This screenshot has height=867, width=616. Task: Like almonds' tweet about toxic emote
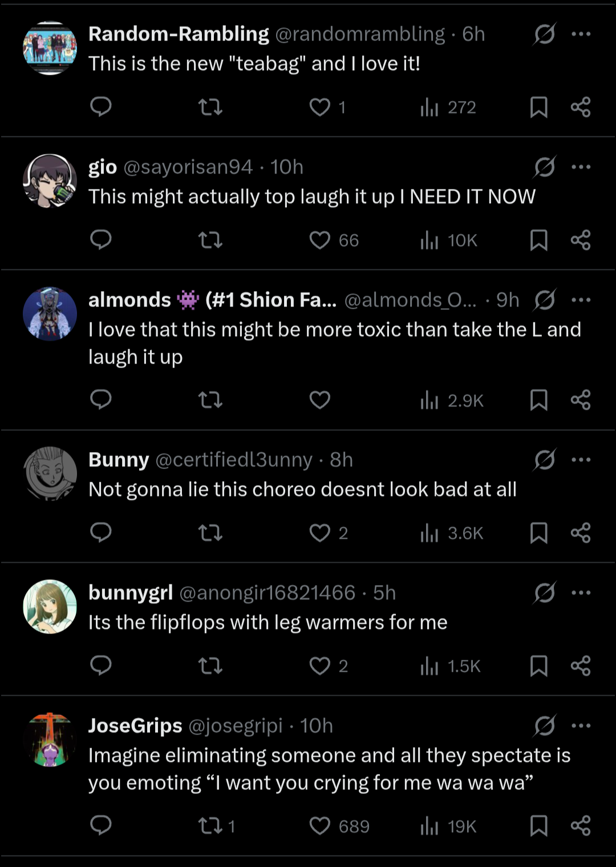320,400
